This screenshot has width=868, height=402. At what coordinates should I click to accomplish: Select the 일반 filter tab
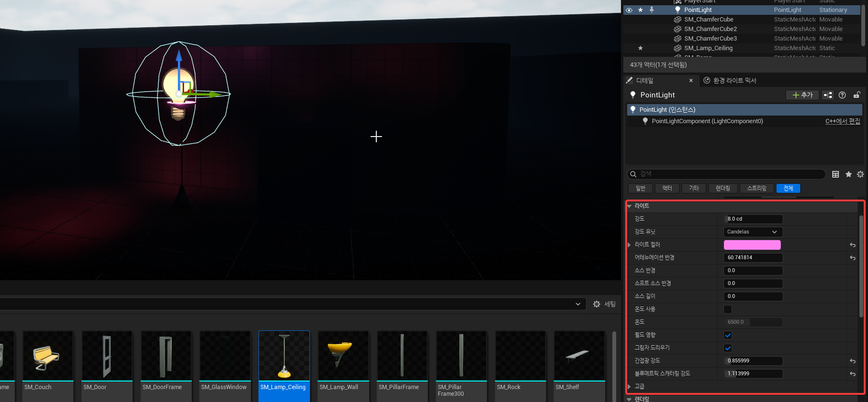tap(641, 189)
